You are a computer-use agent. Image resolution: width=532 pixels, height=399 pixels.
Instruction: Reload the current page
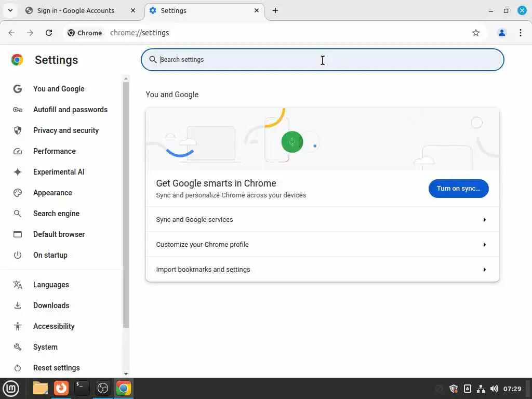49,33
